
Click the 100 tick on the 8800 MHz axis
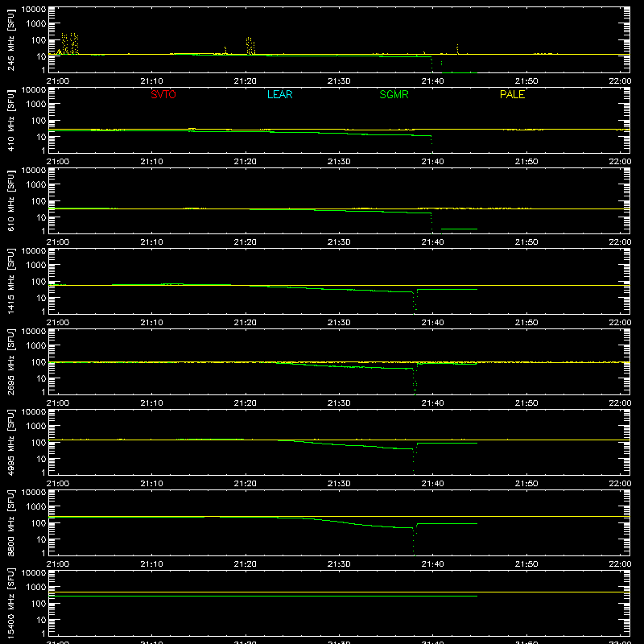(39, 522)
